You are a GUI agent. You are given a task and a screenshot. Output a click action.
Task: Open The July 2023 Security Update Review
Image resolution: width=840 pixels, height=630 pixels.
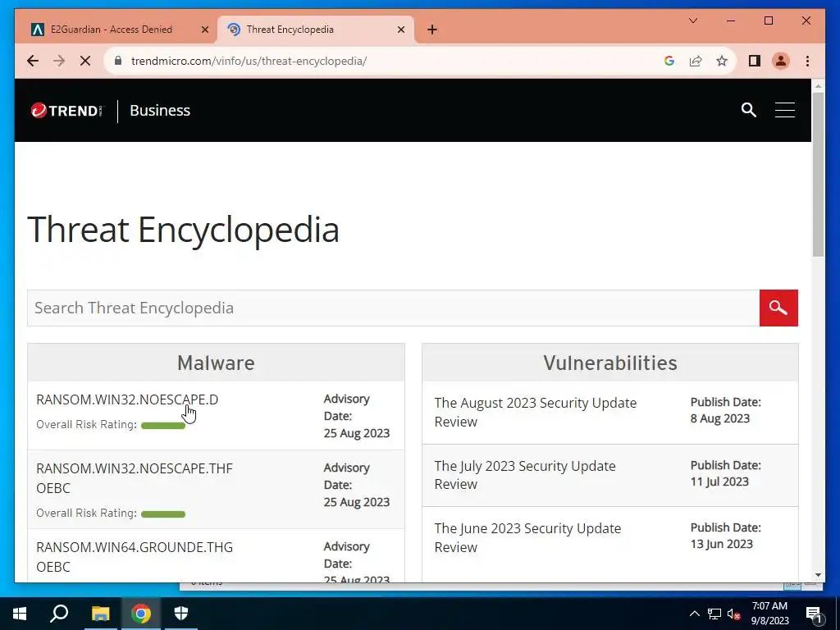[524, 475]
